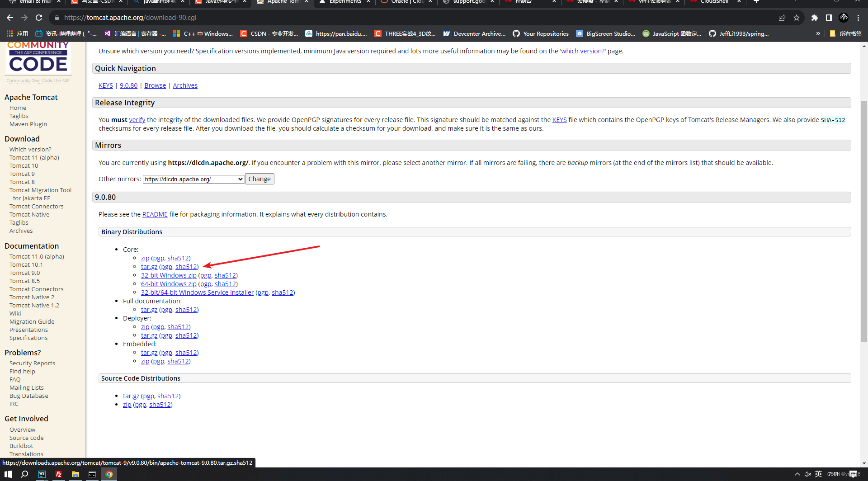Image resolution: width=868 pixels, height=481 pixels.
Task: Click the muted volume tray icon
Action: pyautogui.click(x=807, y=474)
